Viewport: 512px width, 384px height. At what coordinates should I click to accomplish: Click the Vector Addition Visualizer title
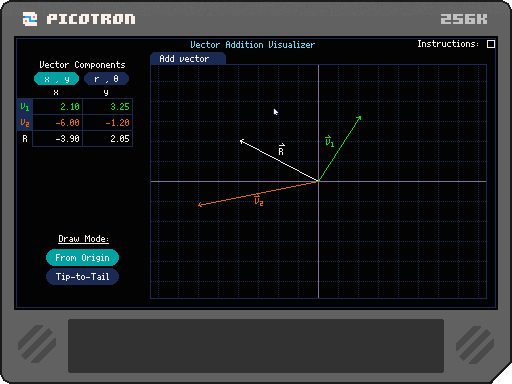coord(252,45)
